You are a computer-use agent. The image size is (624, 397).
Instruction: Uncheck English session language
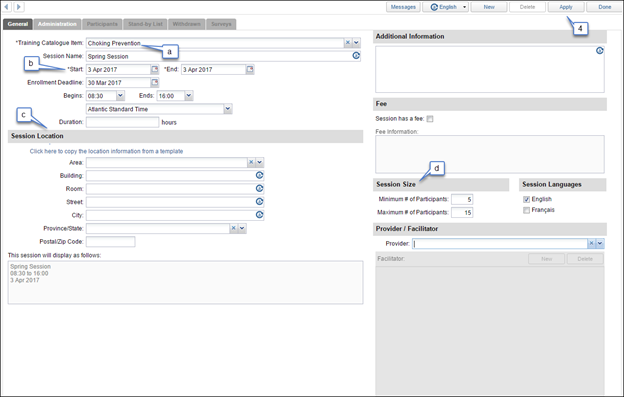tap(526, 199)
